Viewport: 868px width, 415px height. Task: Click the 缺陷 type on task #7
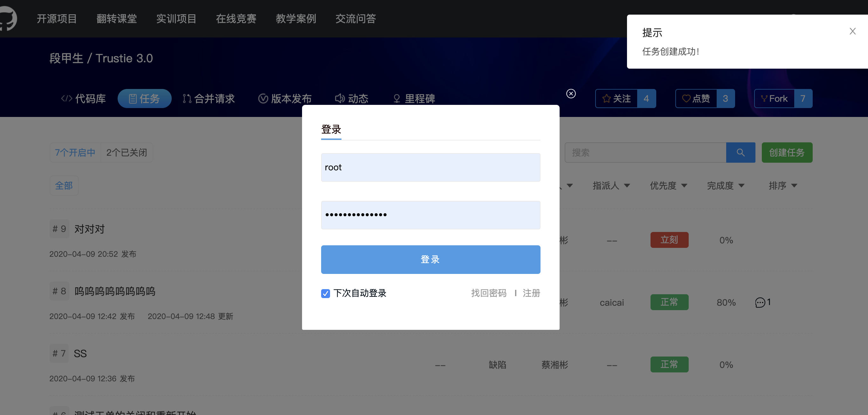pyautogui.click(x=497, y=365)
